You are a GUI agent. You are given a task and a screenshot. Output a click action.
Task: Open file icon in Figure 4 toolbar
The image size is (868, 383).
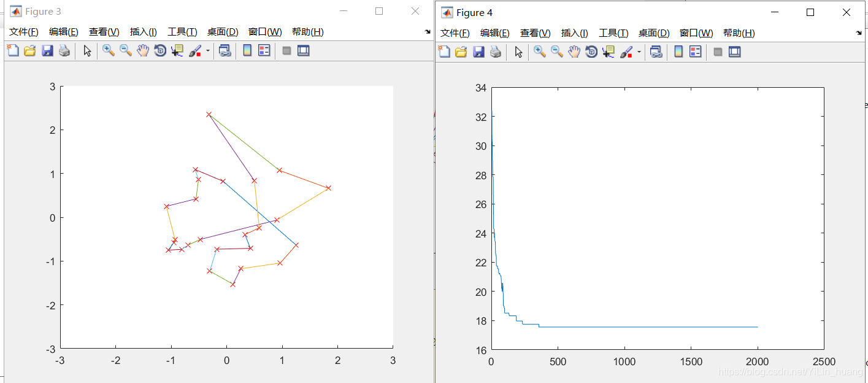point(461,52)
